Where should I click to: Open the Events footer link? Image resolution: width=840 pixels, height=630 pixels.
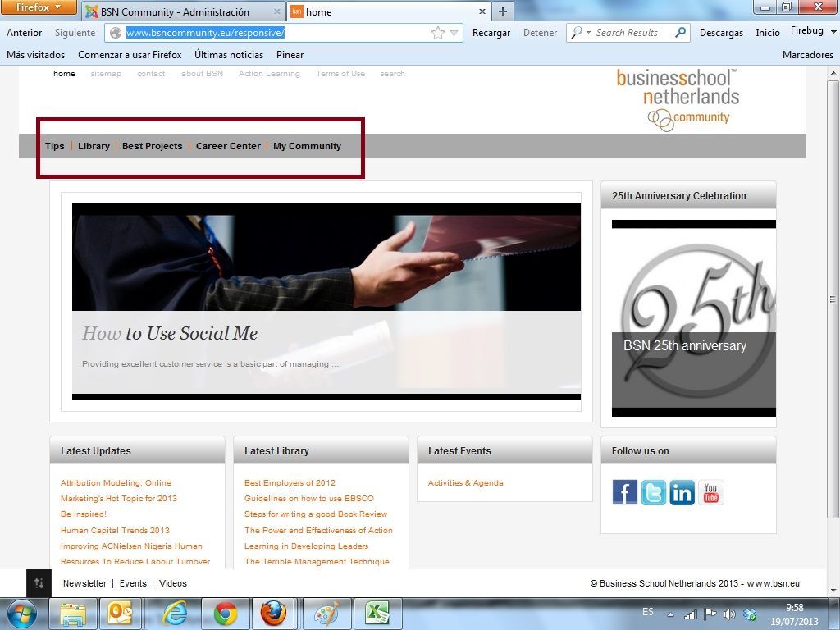click(133, 583)
